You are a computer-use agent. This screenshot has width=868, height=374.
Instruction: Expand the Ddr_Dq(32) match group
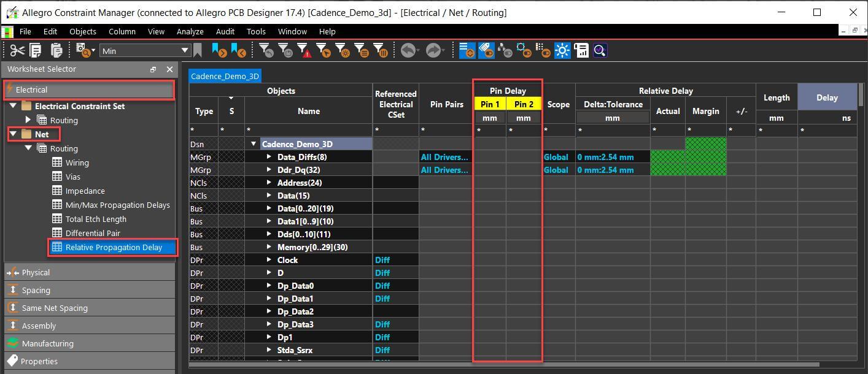pos(269,170)
